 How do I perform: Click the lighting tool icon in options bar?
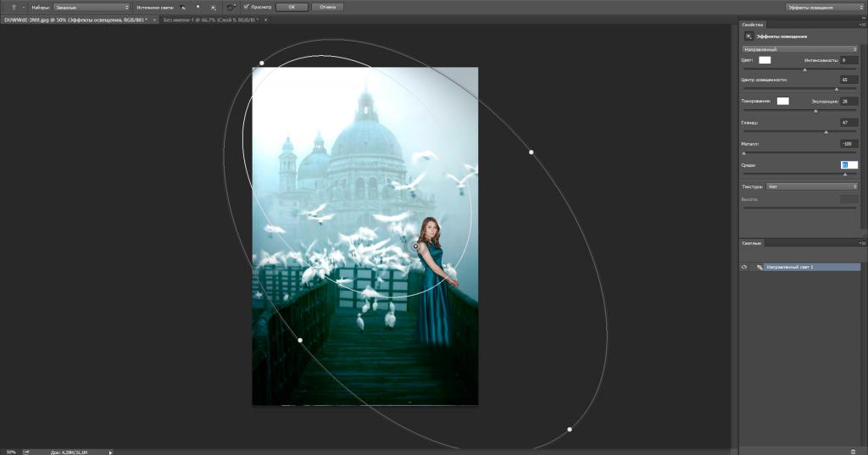[x=14, y=7]
